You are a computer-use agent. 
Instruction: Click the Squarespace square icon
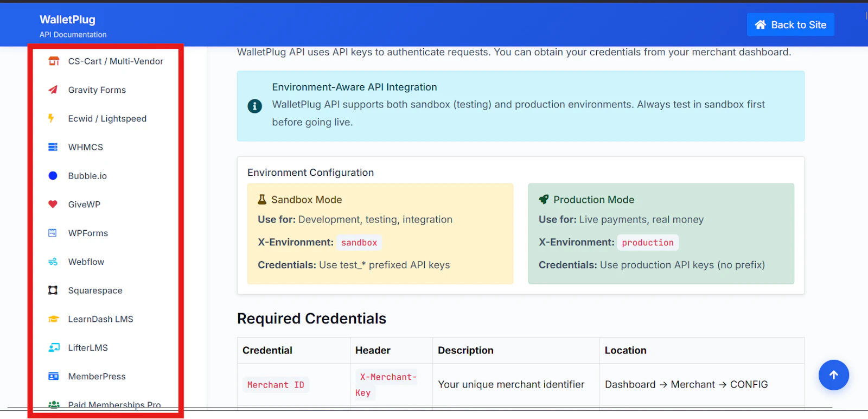pos(53,290)
